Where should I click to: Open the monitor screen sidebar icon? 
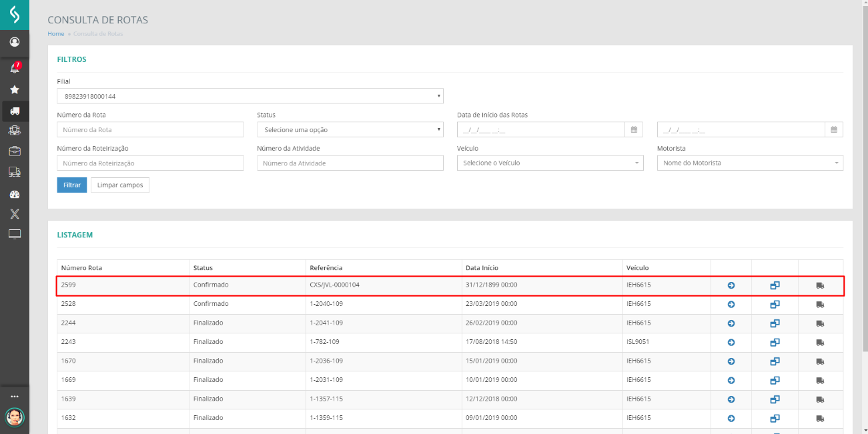[14, 234]
